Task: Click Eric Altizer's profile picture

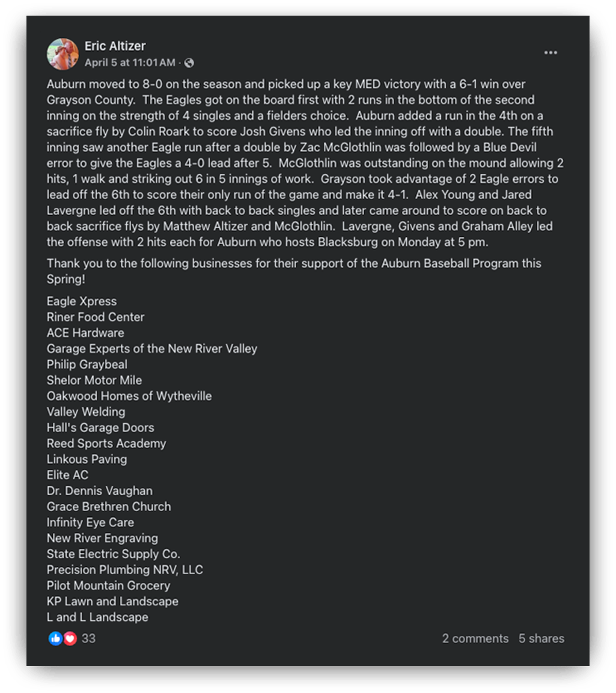Action: (x=63, y=54)
